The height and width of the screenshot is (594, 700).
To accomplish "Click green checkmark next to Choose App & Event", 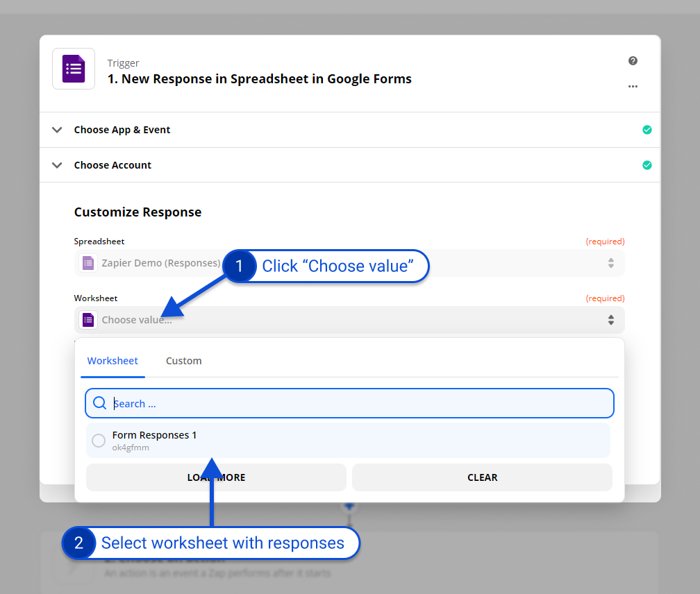I will click(647, 130).
